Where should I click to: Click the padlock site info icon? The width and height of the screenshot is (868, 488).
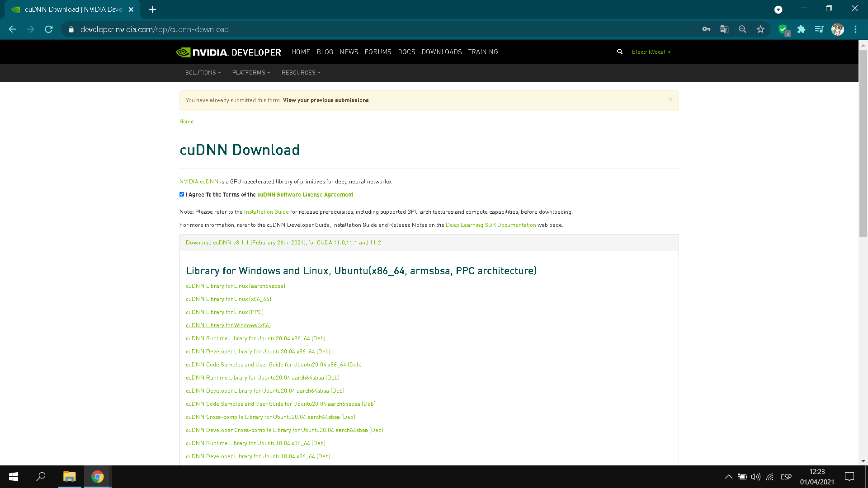point(71,29)
